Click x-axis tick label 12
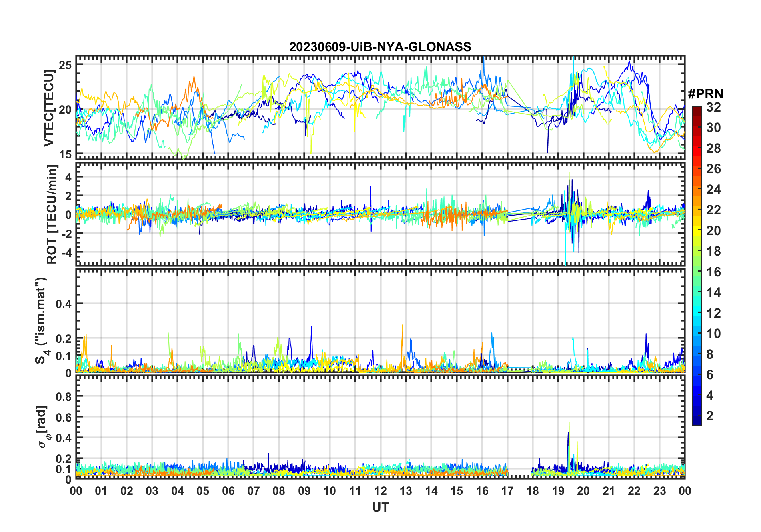Viewport: 761px width, 532px height. [x=380, y=491]
